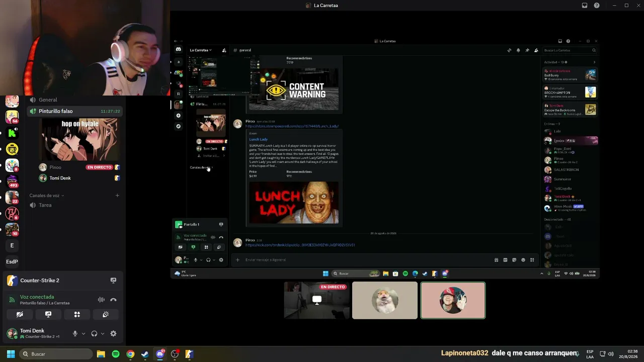Open Steam from the main Windows taskbar

click(x=145, y=354)
